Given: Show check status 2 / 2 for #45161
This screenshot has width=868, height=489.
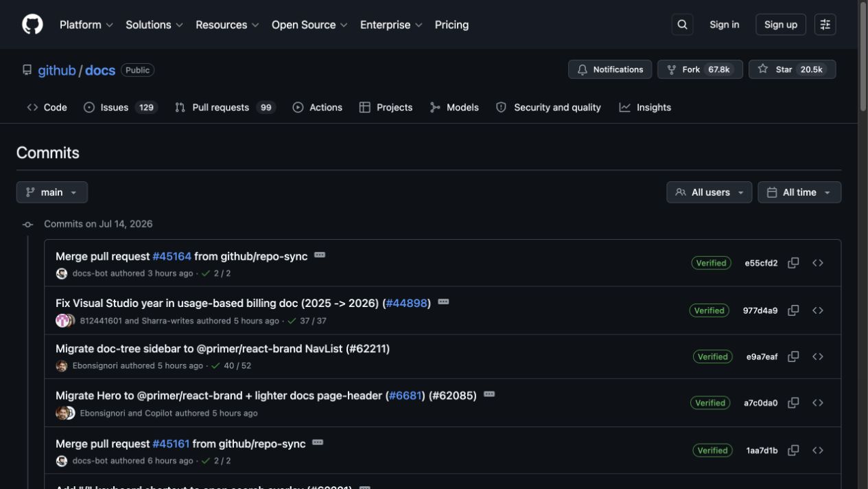Looking at the screenshot, I should (215, 461).
